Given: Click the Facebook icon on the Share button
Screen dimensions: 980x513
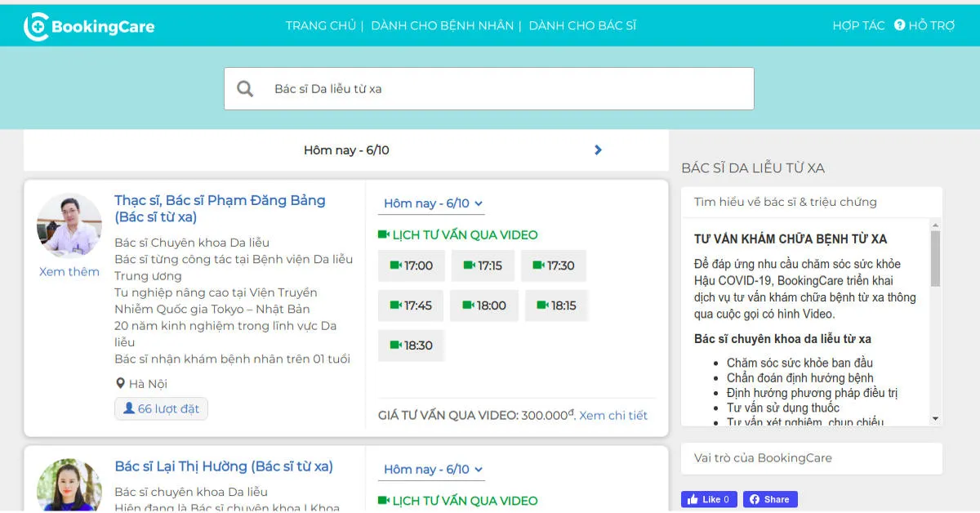Looking at the screenshot, I should tap(755, 499).
